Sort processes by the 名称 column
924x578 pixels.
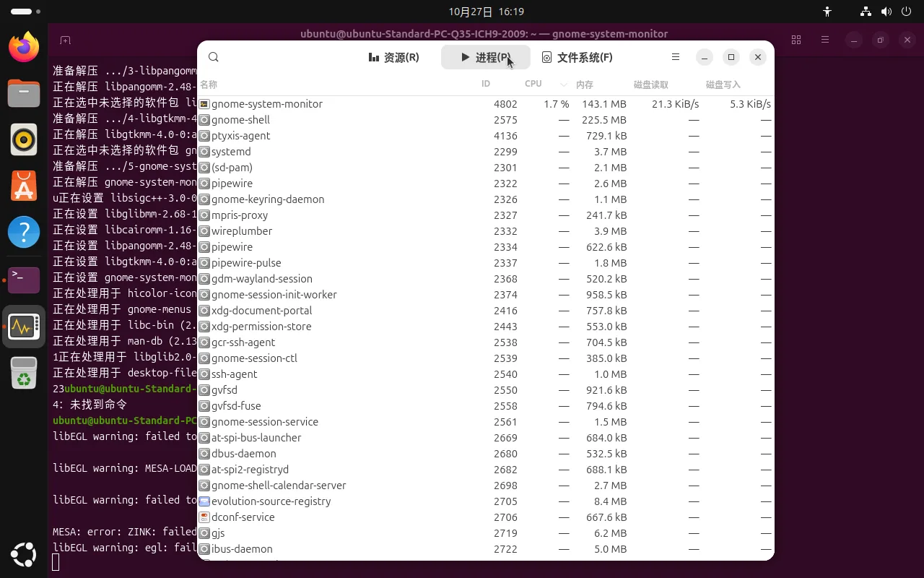tap(338, 85)
